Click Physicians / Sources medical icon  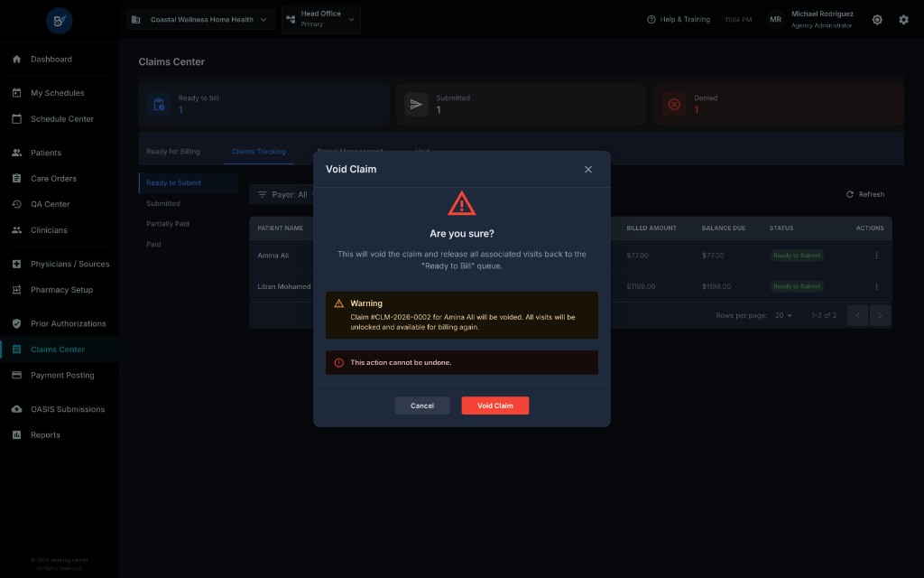16,264
